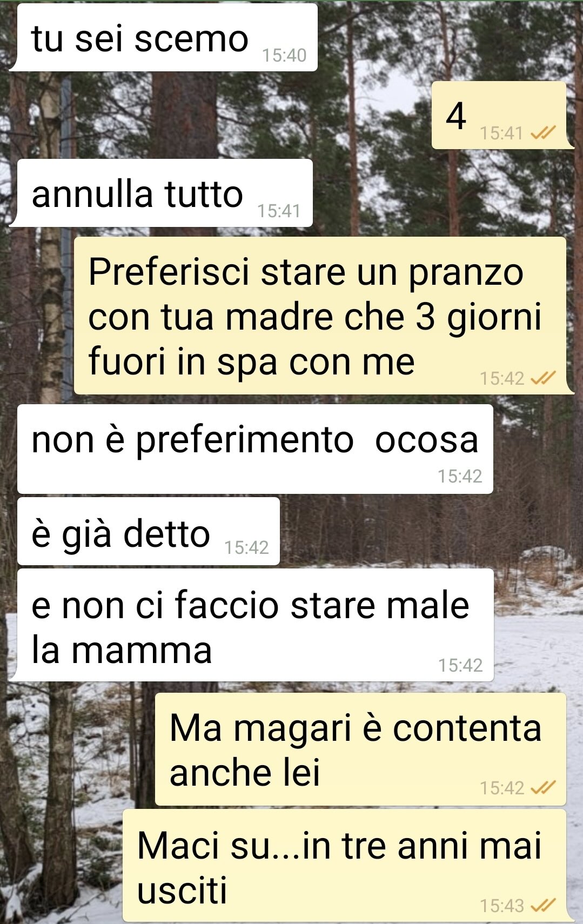Screen dimensions: 583x924
Task: Select the 'è già detto' message bubble
Action: (149, 532)
